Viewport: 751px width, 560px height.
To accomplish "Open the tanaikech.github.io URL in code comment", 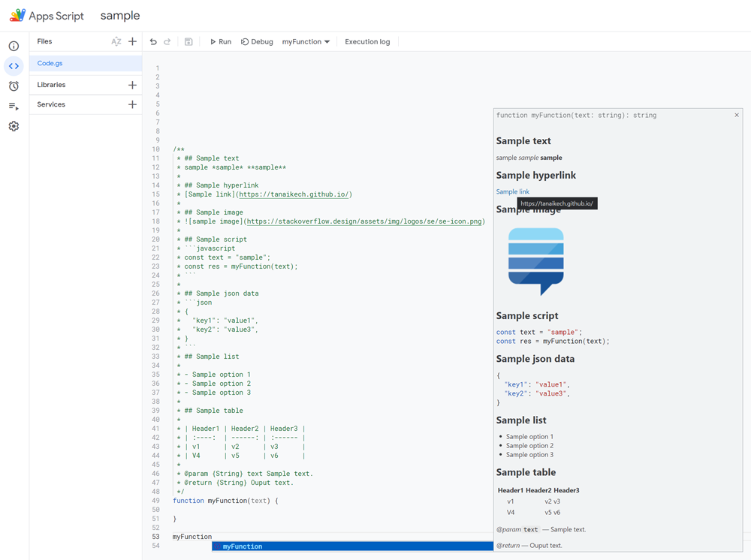I will [x=294, y=194].
